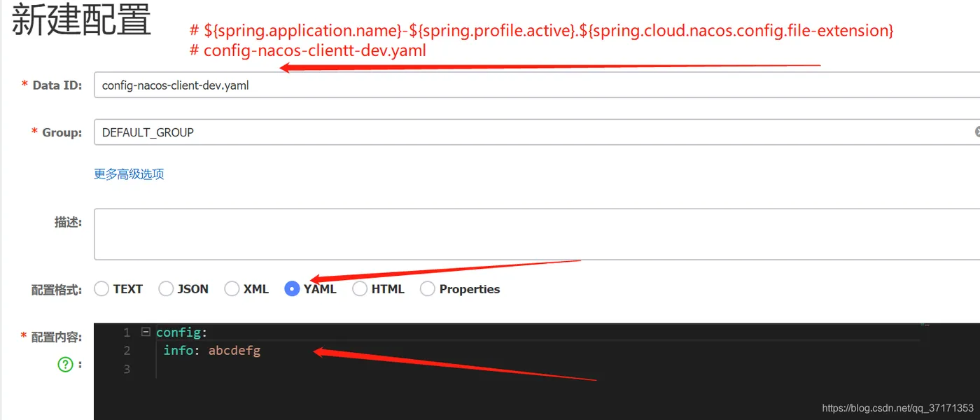The height and width of the screenshot is (420, 980).
Task: Open the 更多高级选项 link
Action: (x=129, y=174)
